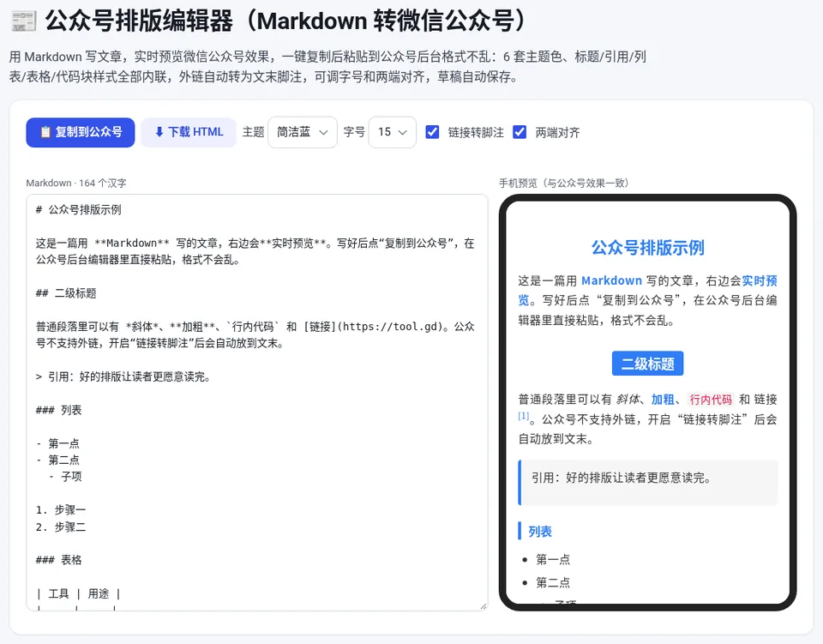
Task: Click the 'Markdown · 164 个汉字' counter label
Action: (x=76, y=183)
